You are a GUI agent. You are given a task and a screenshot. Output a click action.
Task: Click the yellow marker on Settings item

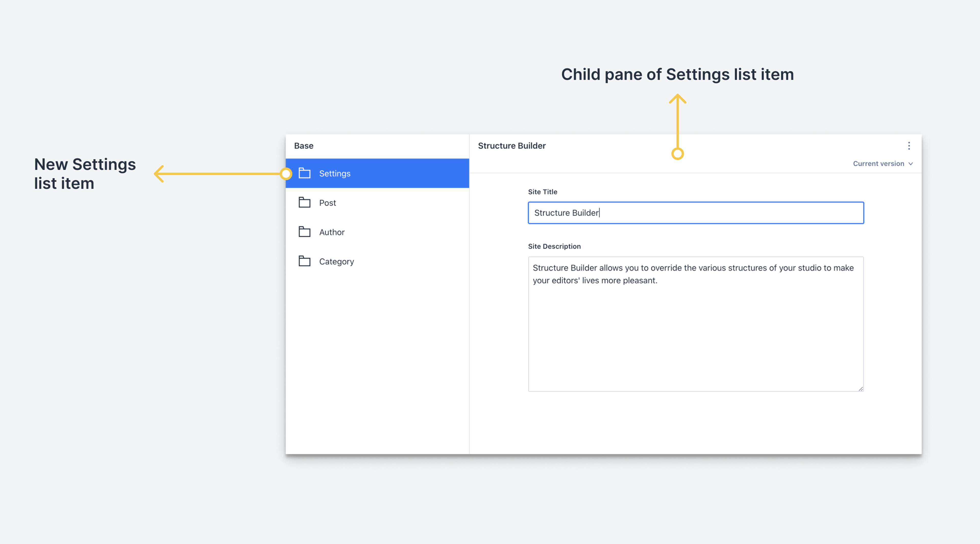[x=286, y=174]
